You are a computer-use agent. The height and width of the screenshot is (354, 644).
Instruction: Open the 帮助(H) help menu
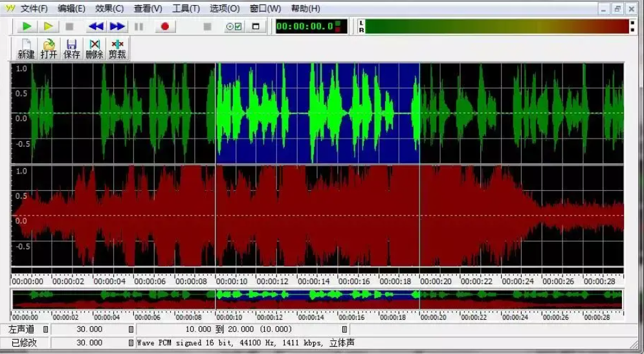point(305,8)
